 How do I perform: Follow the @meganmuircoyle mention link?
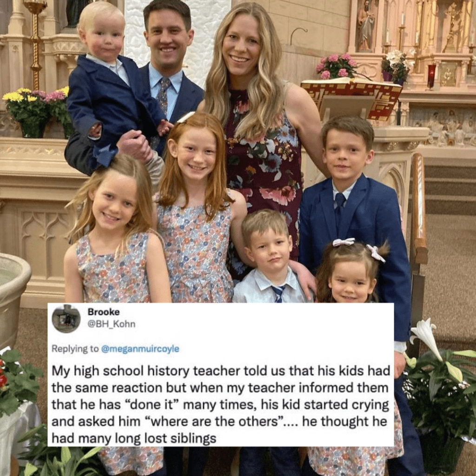140,349
